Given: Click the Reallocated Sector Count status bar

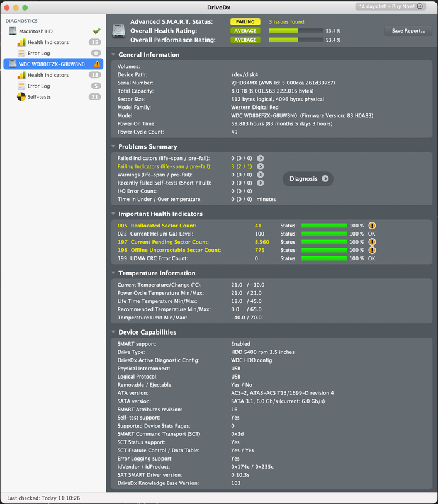Looking at the screenshot, I should pyautogui.click(x=324, y=226).
